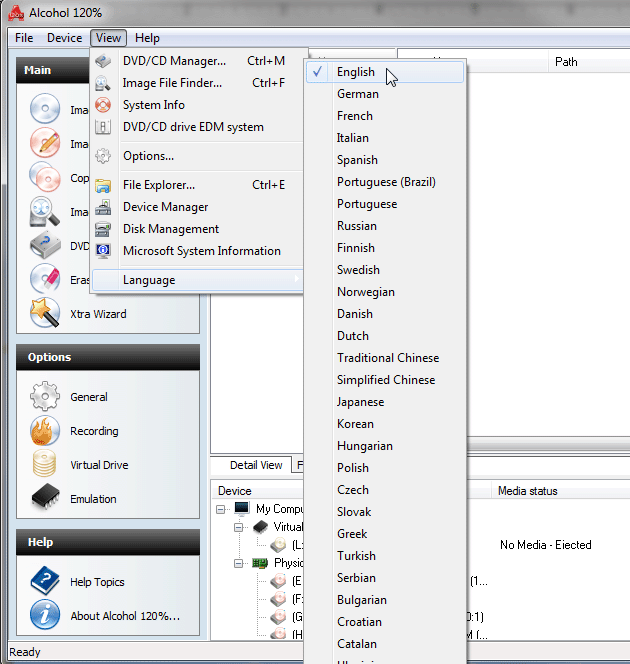Pick Swedish from the languages
This screenshot has width=630, height=664.
385,270
